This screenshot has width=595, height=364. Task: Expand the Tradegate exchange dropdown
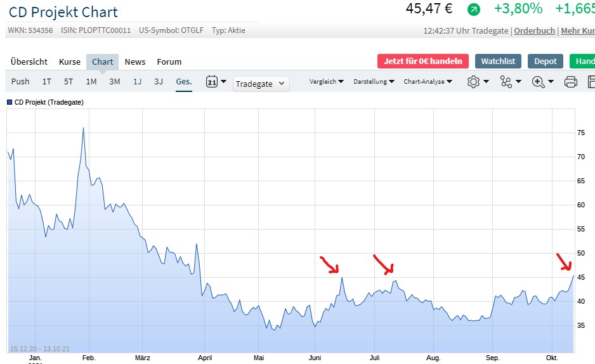(261, 84)
